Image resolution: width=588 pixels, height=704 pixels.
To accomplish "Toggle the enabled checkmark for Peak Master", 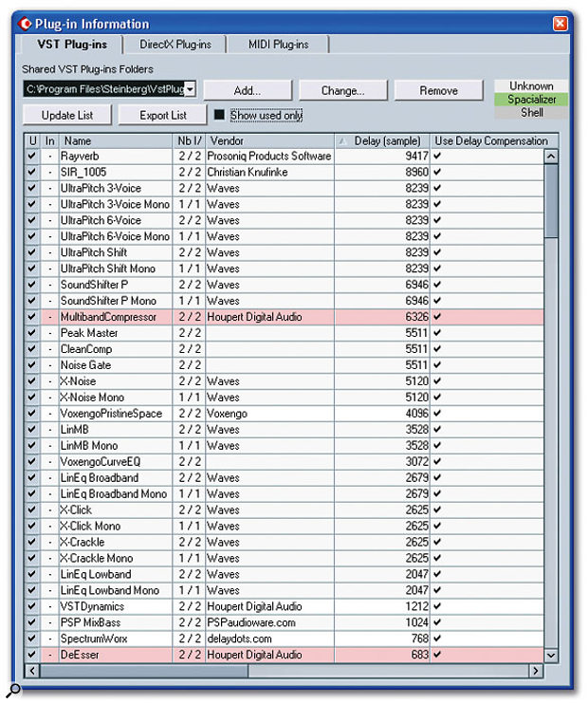I will click(x=32, y=333).
